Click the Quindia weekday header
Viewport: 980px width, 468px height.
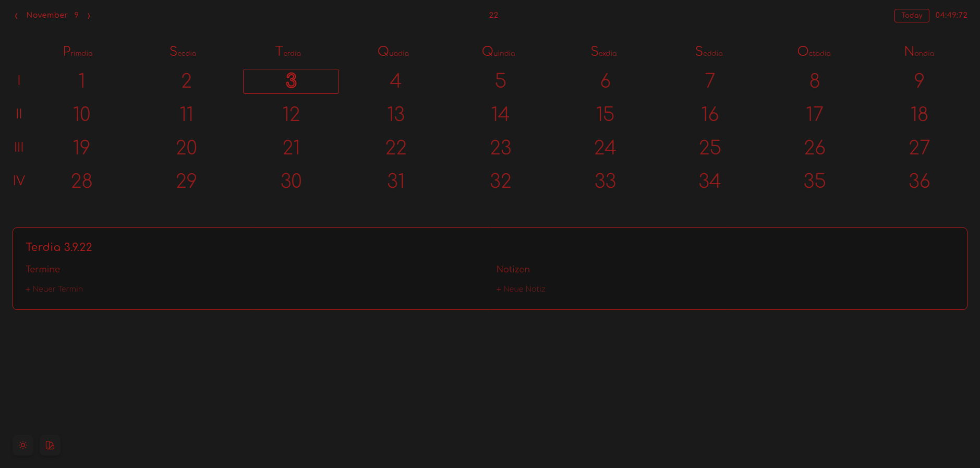coord(499,52)
